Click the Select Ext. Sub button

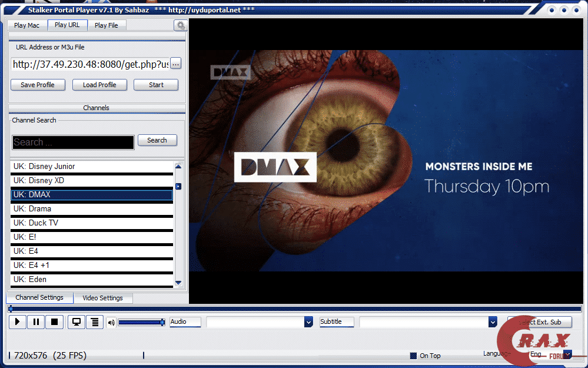[540, 322]
